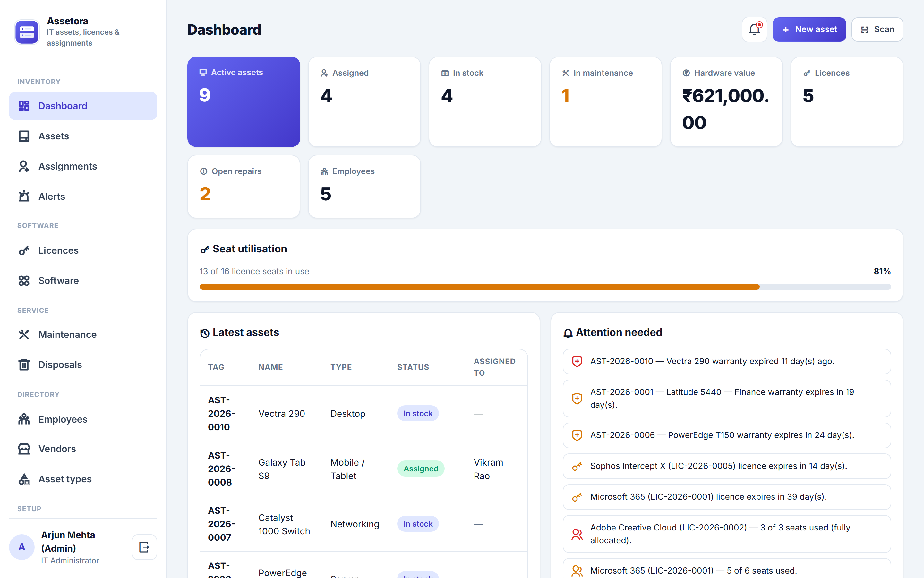Open the Assigned stat card
This screenshot has width=924, height=578.
[364, 102]
